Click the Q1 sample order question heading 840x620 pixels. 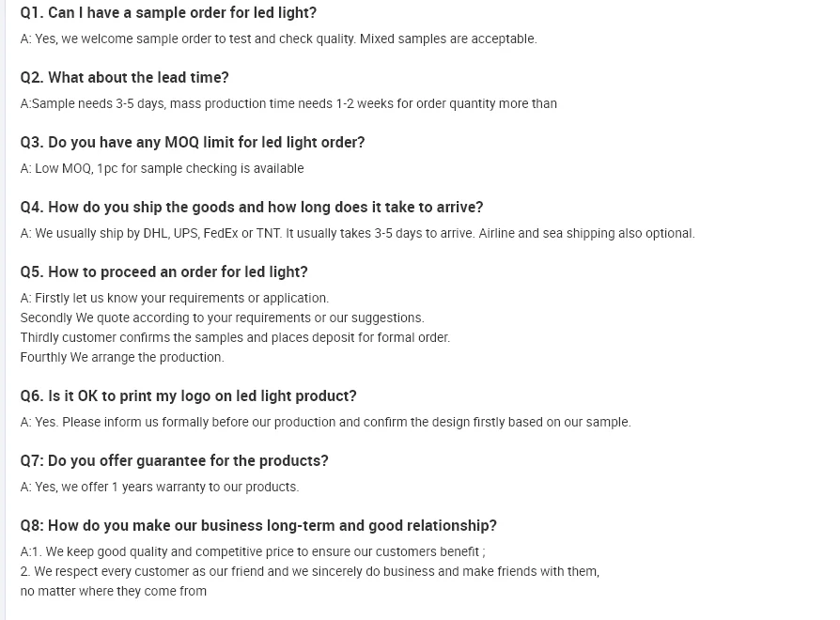click(x=168, y=12)
